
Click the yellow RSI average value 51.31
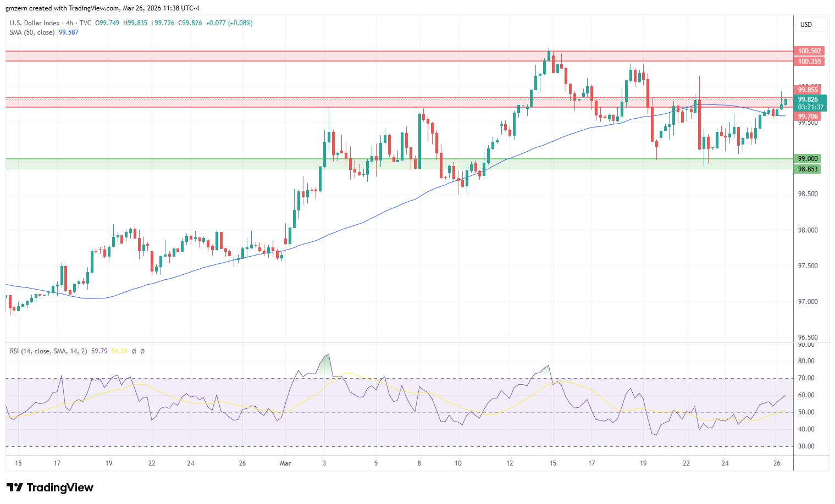[x=119, y=351]
